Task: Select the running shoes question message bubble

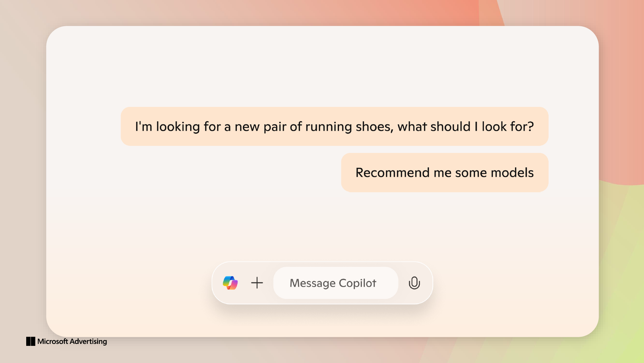Action: pyautogui.click(x=334, y=126)
